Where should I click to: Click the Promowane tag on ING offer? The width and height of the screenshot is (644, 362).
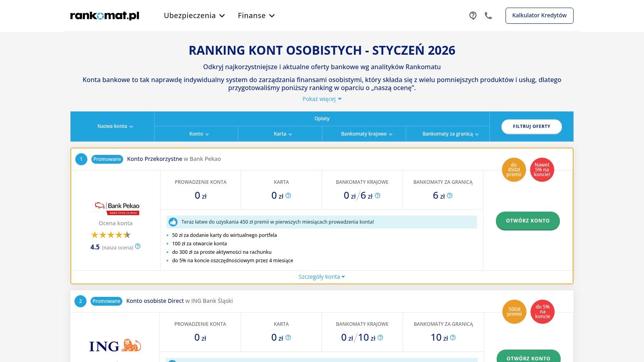pyautogui.click(x=106, y=301)
